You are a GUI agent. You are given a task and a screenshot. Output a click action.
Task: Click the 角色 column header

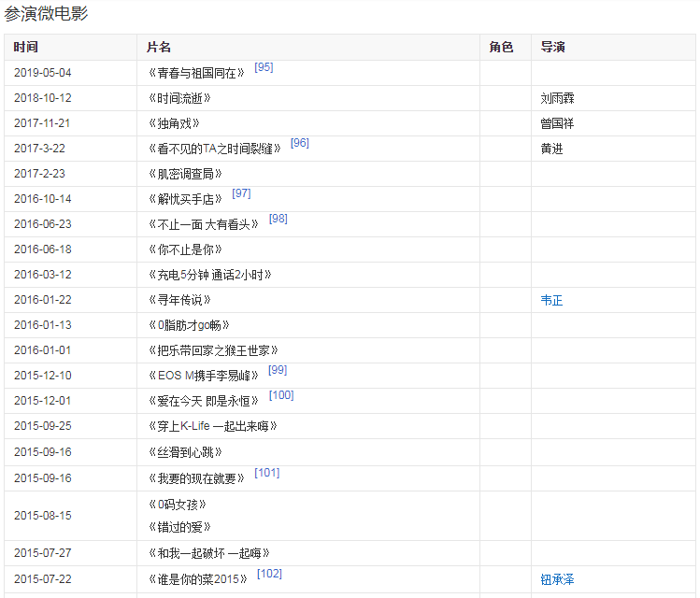pos(502,48)
